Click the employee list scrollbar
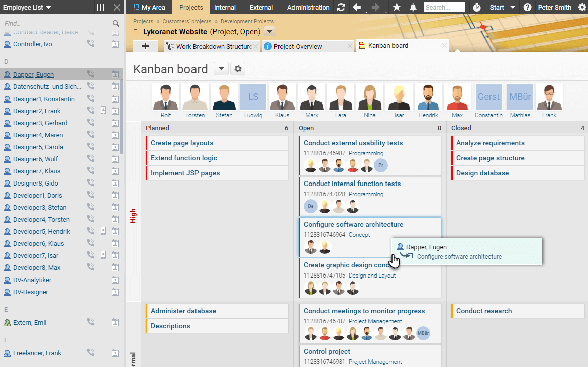The height and width of the screenshot is (367, 588). [122, 116]
